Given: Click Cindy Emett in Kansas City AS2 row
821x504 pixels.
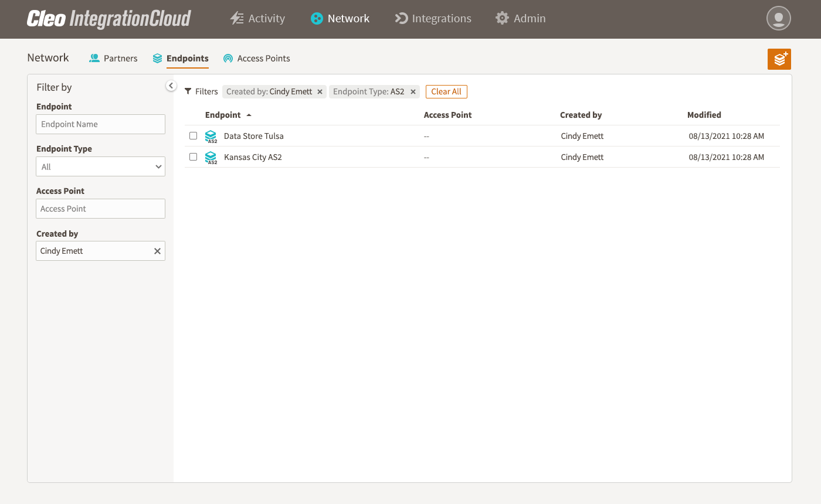Looking at the screenshot, I should click(582, 157).
